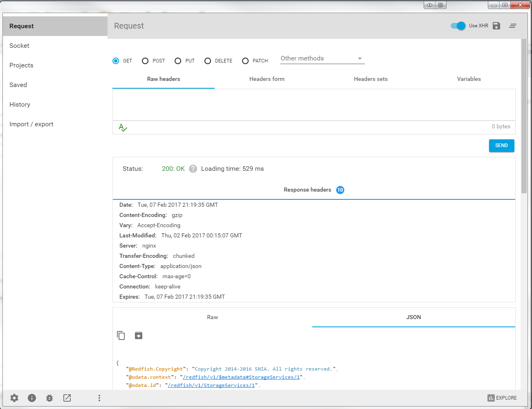Click the vertical scrollbar thumb
This screenshot has width=532, height=409.
[x=524, y=116]
